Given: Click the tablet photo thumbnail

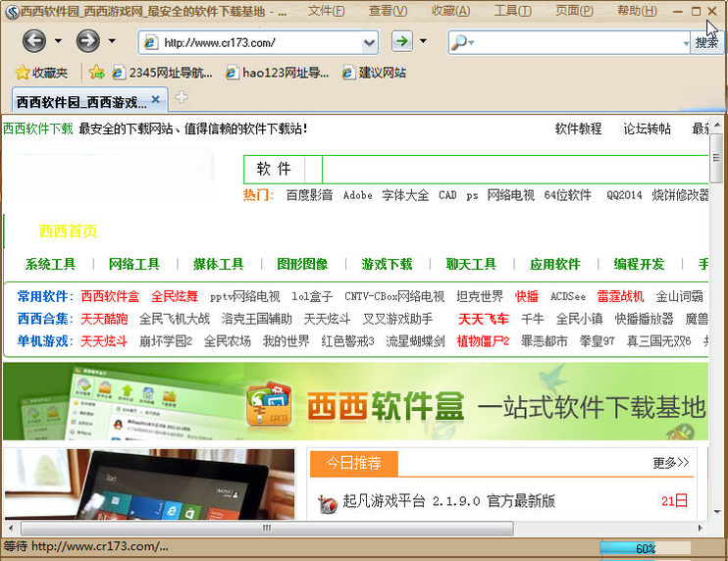Looking at the screenshot, I should click(149, 484).
